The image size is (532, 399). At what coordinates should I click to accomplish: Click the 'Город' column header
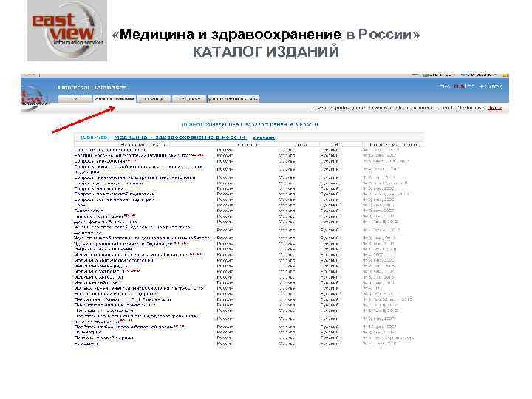coord(300,145)
